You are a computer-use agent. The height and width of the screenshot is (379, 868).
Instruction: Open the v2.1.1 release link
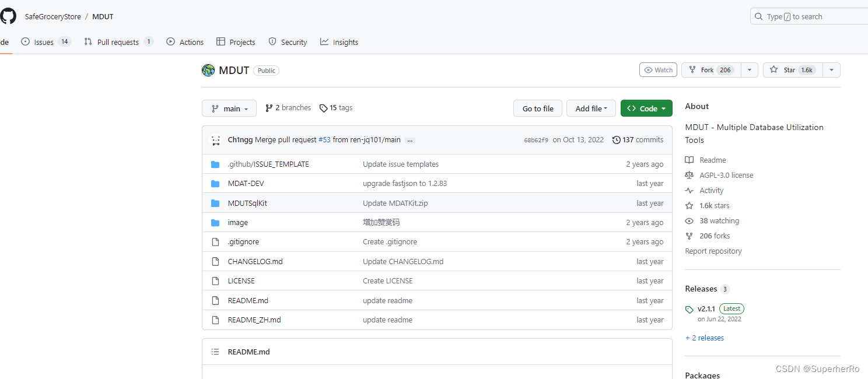click(x=706, y=309)
